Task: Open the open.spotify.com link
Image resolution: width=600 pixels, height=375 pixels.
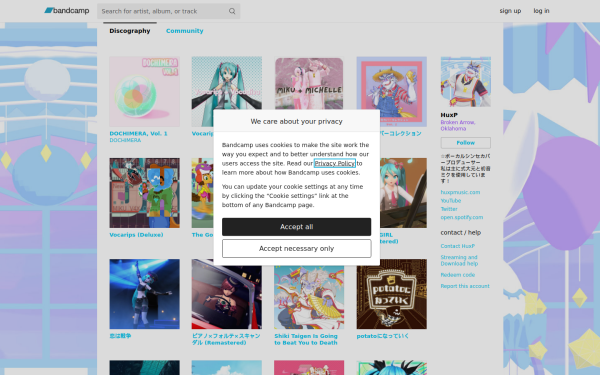Action: pyautogui.click(x=461, y=217)
